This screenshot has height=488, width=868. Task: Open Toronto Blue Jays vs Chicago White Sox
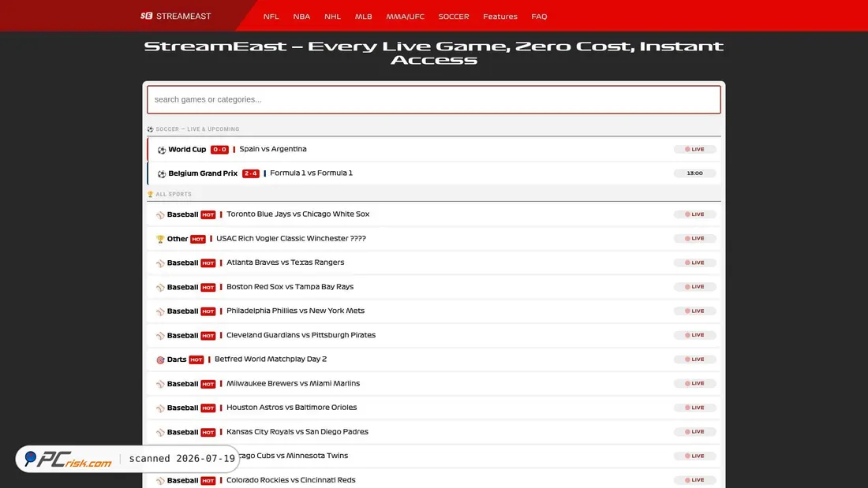coord(297,214)
